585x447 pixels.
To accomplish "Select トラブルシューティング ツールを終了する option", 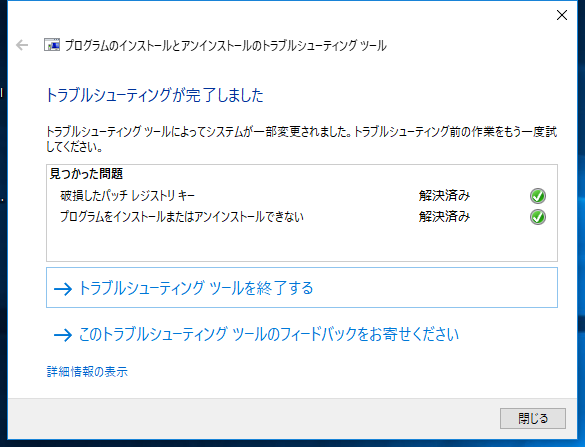I will pos(302,287).
